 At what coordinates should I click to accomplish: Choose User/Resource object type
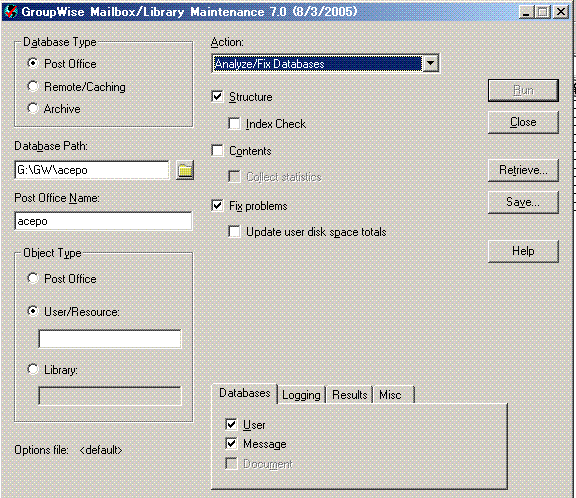coord(33,311)
